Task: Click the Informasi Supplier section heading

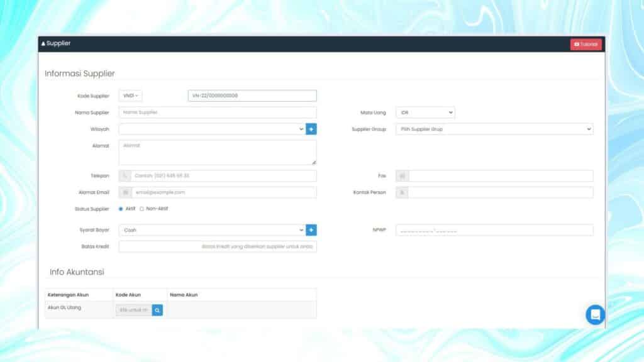Action: point(79,74)
